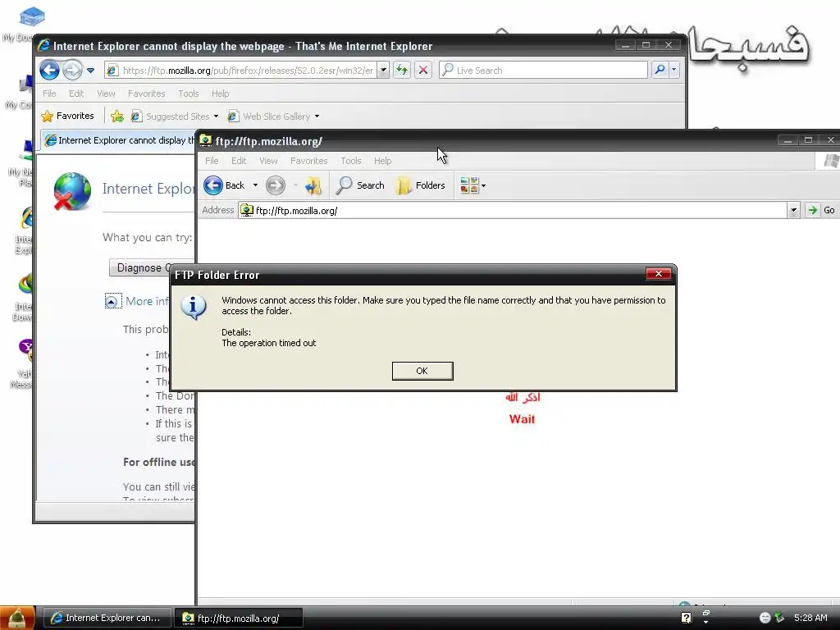This screenshot has height=630, width=840.
Task: Select the 'Internet Explorer cannot display' tab
Action: [x=120, y=140]
